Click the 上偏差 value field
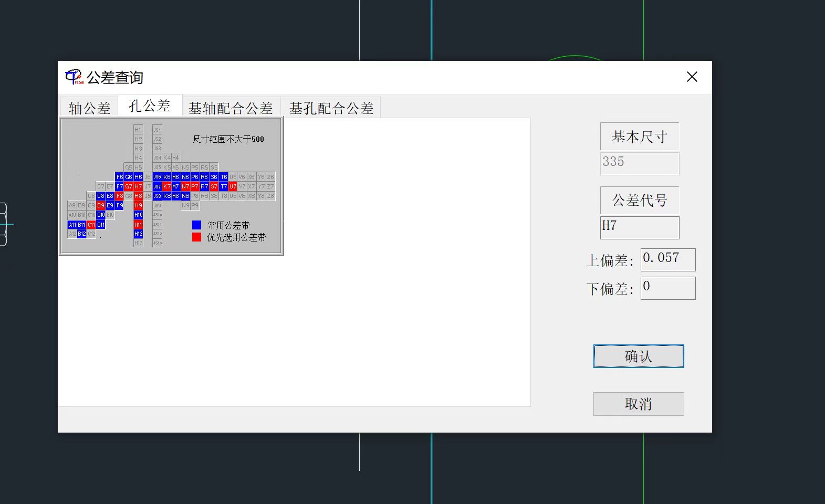 (x=667, y=259)
